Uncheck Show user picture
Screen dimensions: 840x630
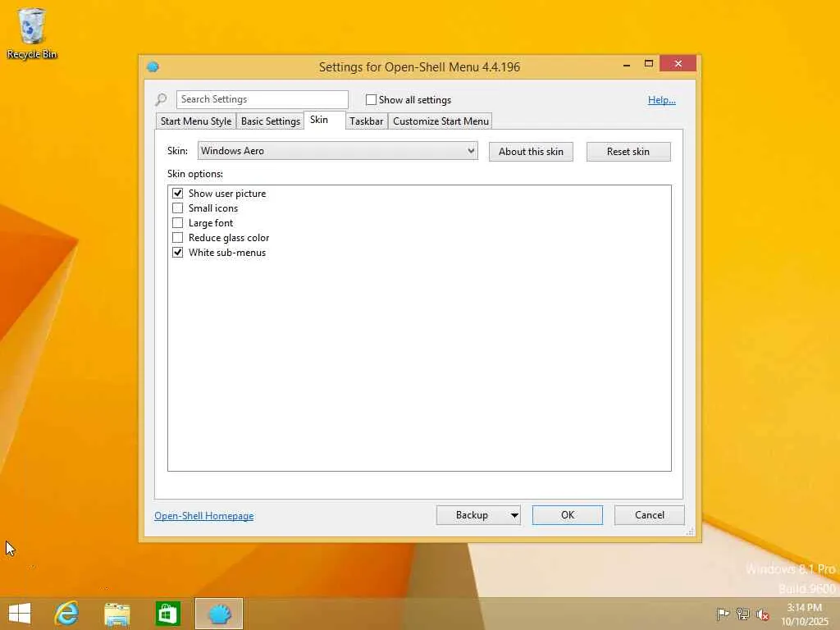177,193
